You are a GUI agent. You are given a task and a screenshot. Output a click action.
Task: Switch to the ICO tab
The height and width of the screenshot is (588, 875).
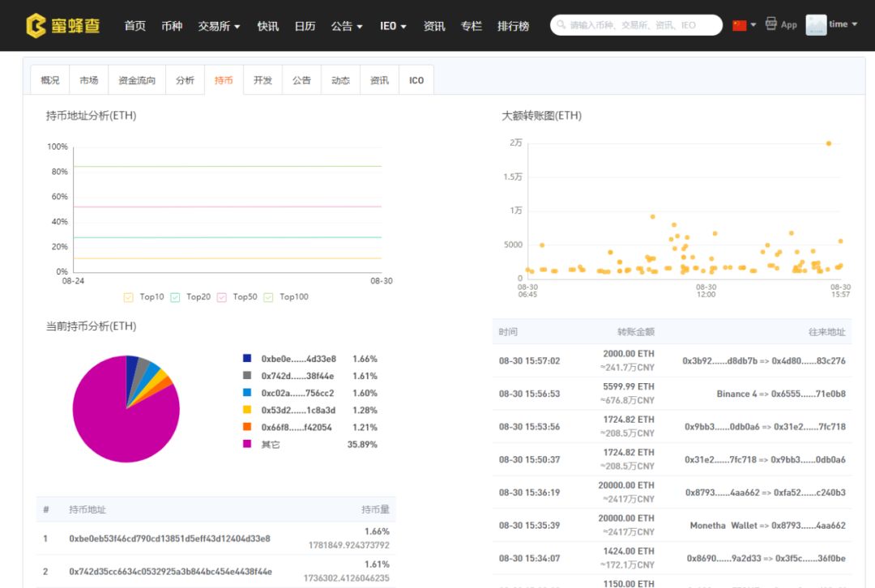click(x=416, y=80)
